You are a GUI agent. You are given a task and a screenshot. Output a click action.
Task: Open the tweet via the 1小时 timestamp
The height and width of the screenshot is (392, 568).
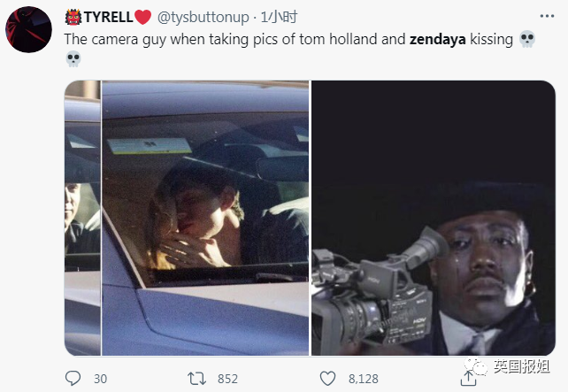coord(280,17)
